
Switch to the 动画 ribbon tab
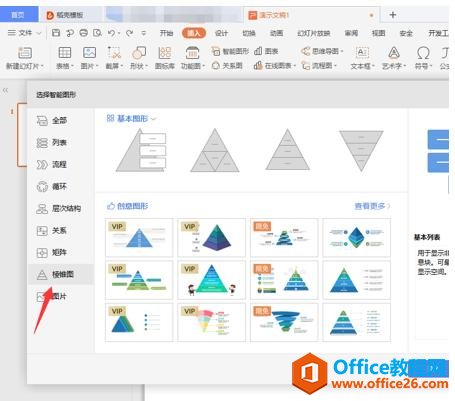click(x=276, y=33)
